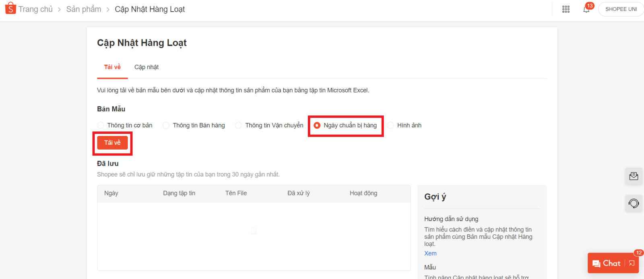
Task: Select the Hình ảnh template option
Action: 390,125
